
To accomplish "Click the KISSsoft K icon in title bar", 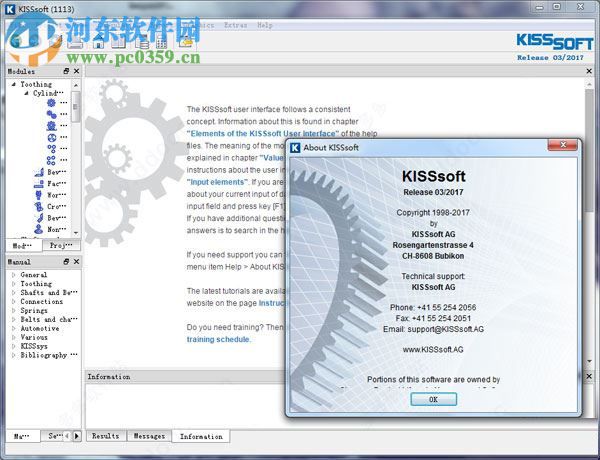I will [x=10, y=9].
